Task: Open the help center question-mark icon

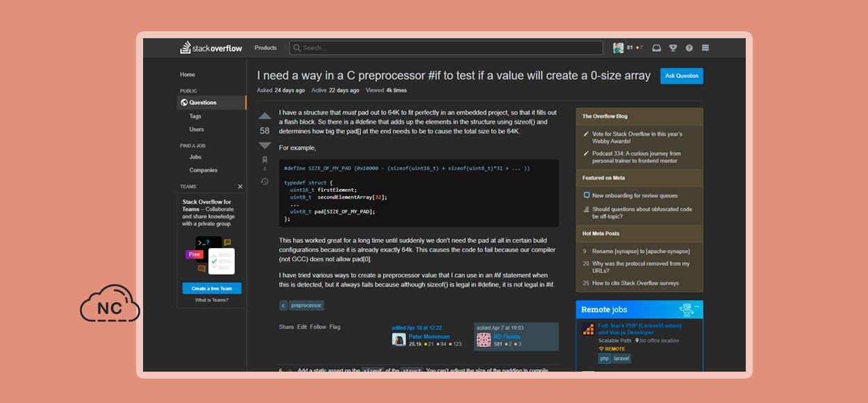Action: (x=689, y=48)
